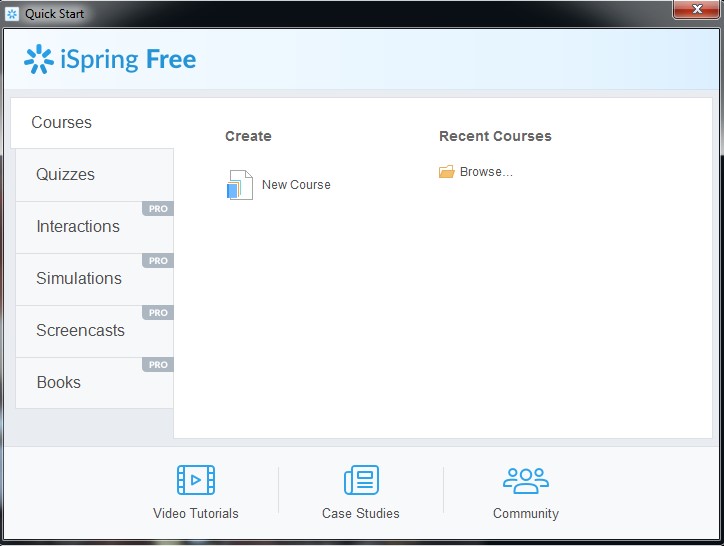Click the Recent Courses heading
This screenshot has width=724, height=546.
pyautogui.click(x=495, y=136)
